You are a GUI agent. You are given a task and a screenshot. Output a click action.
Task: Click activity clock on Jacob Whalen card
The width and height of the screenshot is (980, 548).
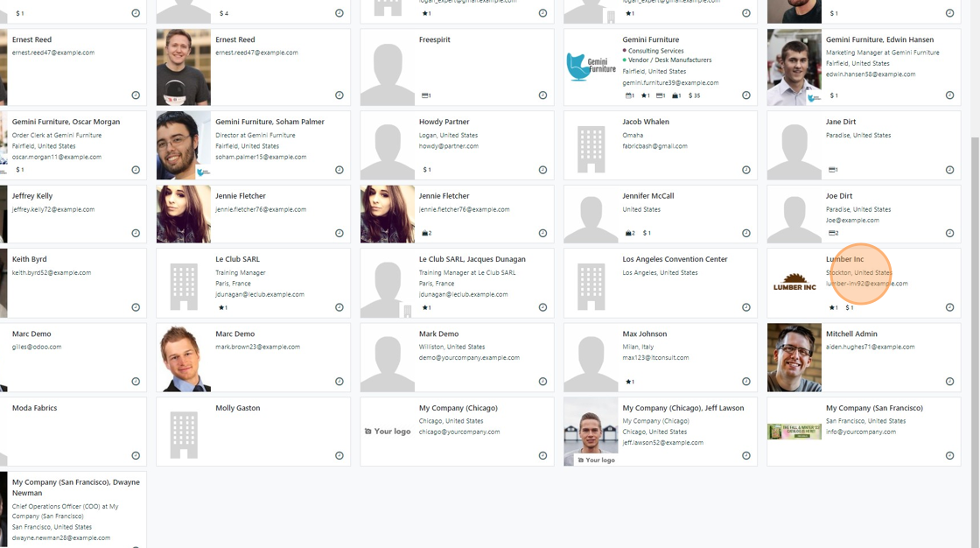point(746,170)
